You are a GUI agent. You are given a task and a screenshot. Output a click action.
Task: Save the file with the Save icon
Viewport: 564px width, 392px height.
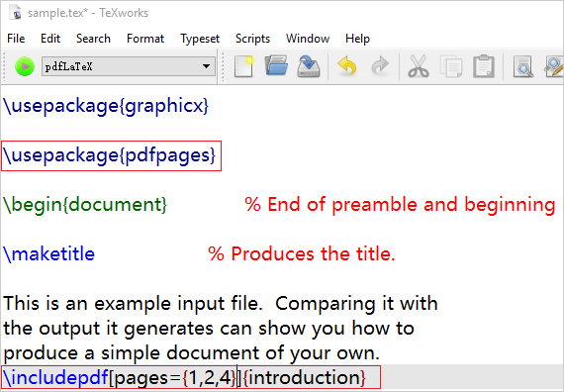(309, 66)
